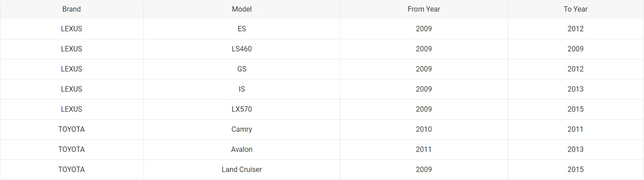Click the To Year cell in the IS row
The image size is (644, 180).
[576, 89]
